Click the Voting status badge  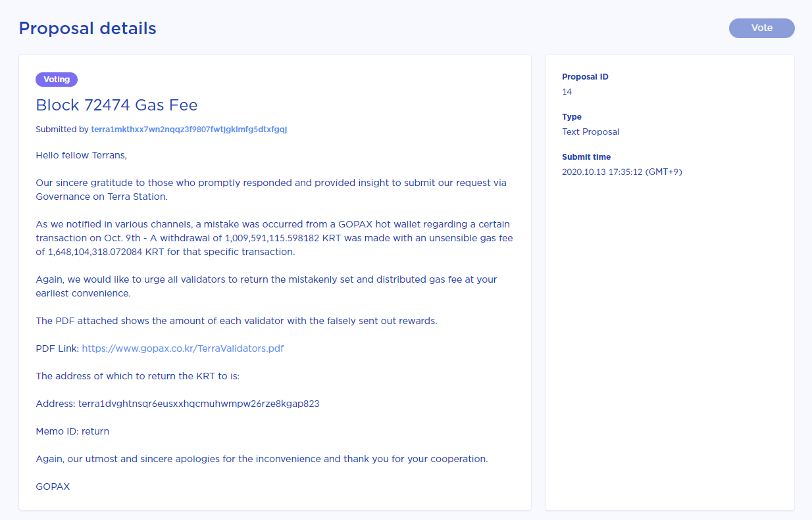pyautogui.click(x=57, y=80)
